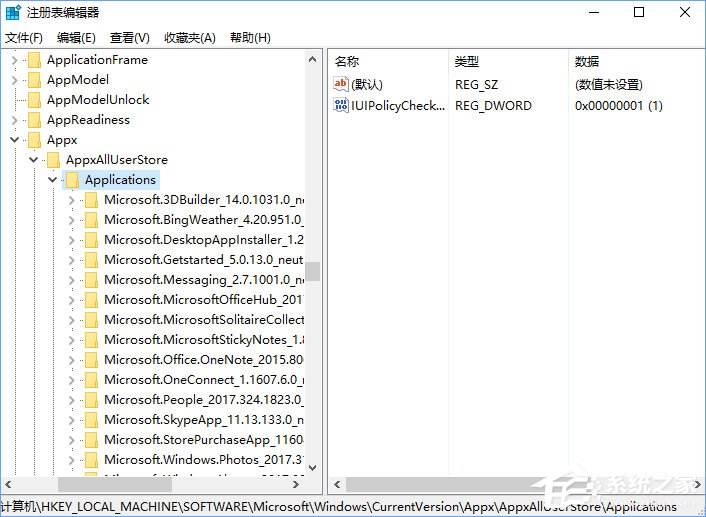Select the Microsoft.Messaging_2.7.1001.0 key

tap(204, 280)
